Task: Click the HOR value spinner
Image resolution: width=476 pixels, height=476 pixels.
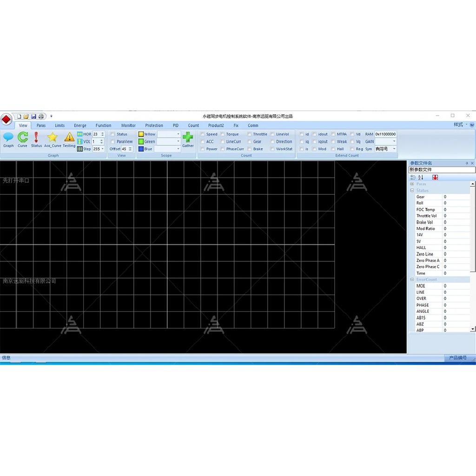Action: point(103,134)
